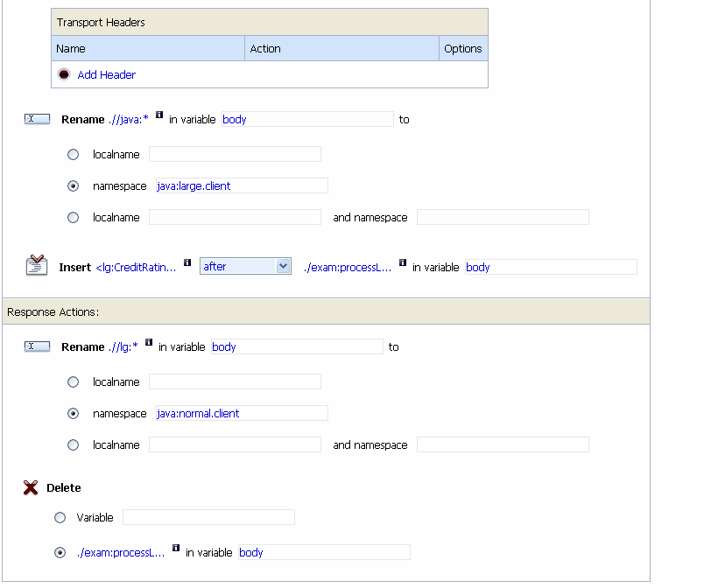Select the ./exam:processL... radio under Delete
The image size is (711, 588).
point(60,553)
